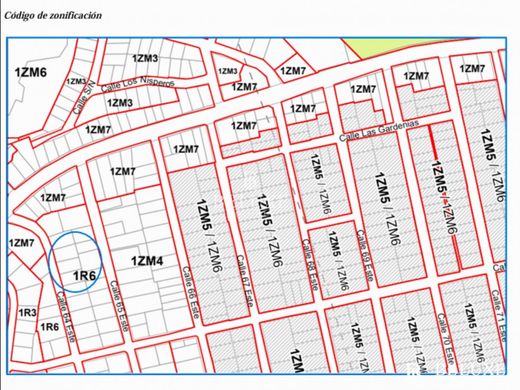Viewport: 520px width, 390px height.
Task: Select the 1R3 zone label
Action: coord(27,313)
